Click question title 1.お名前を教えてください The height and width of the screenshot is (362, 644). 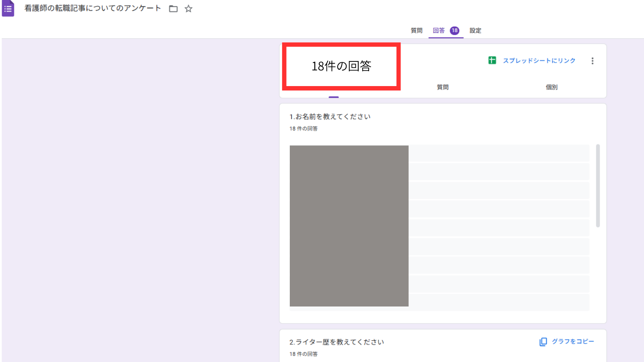[330, 117]
